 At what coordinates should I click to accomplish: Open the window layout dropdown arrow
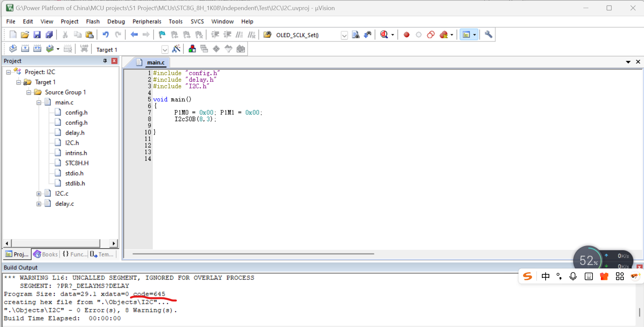pyautogui.click(x=474, y=35)
